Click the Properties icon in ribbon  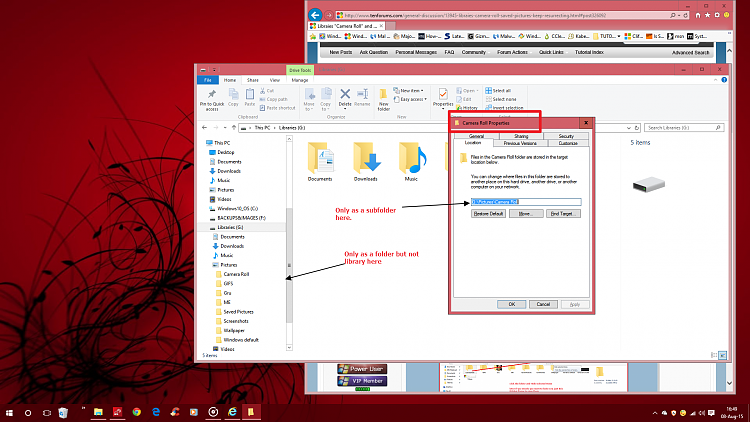pyautogui.click(x=444, y=97)
